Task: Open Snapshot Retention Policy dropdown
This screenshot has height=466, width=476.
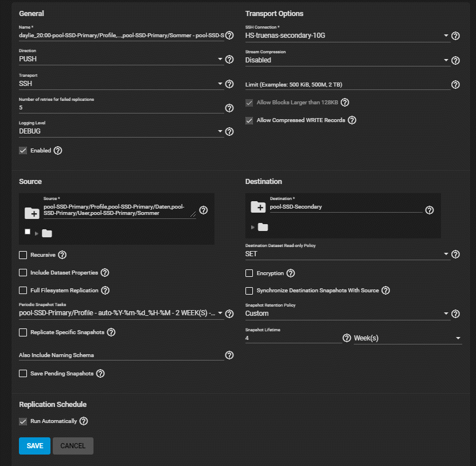Action: tap(347, 314)
